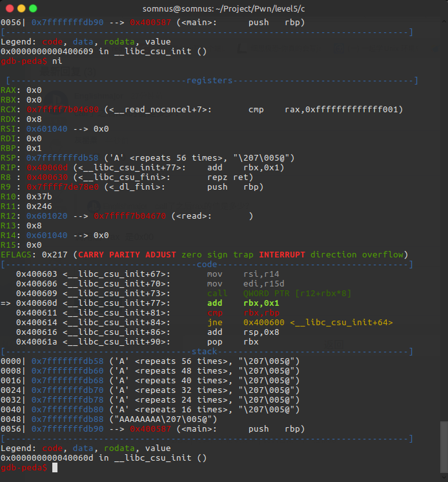Click the 'add rsp,0x8' instruction
The image size is (448, 482).
243,332
